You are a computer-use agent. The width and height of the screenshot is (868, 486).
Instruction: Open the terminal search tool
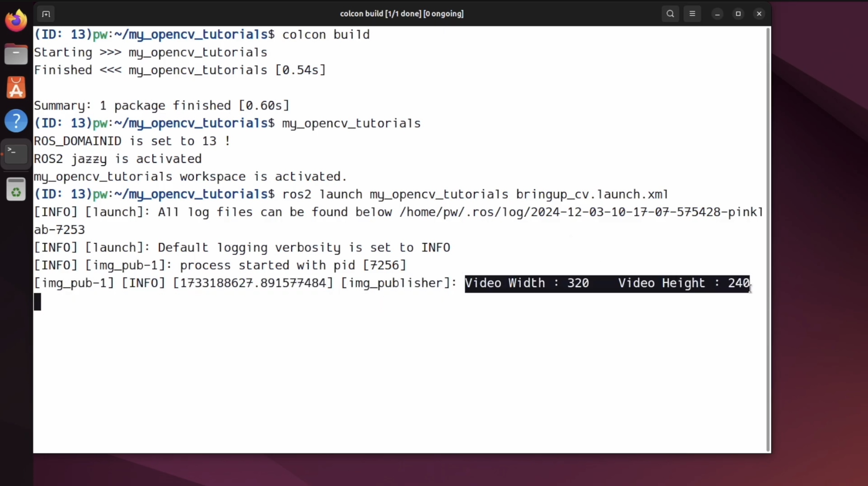point(670,14)
